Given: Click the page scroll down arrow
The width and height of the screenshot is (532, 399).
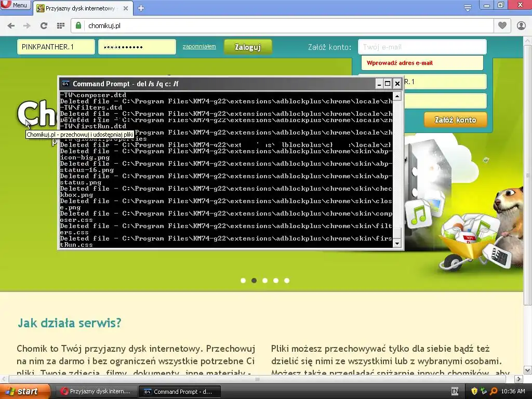Looking at the screenshot, I should pos(528,370).
